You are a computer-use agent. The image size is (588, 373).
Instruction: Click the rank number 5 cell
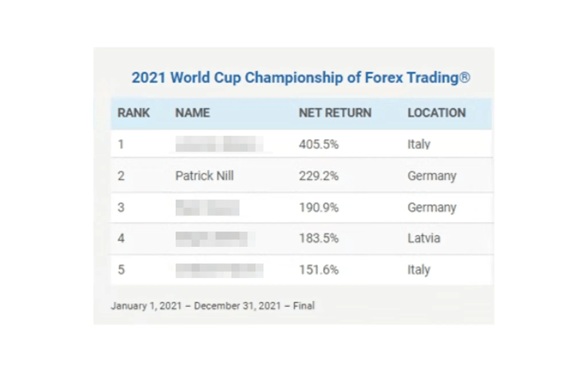pyautogui.click(x=121, y=270)
